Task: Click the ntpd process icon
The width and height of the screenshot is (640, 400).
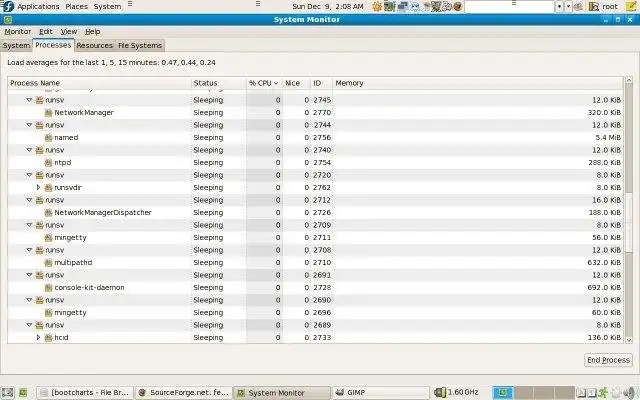Action: (49, 162)
